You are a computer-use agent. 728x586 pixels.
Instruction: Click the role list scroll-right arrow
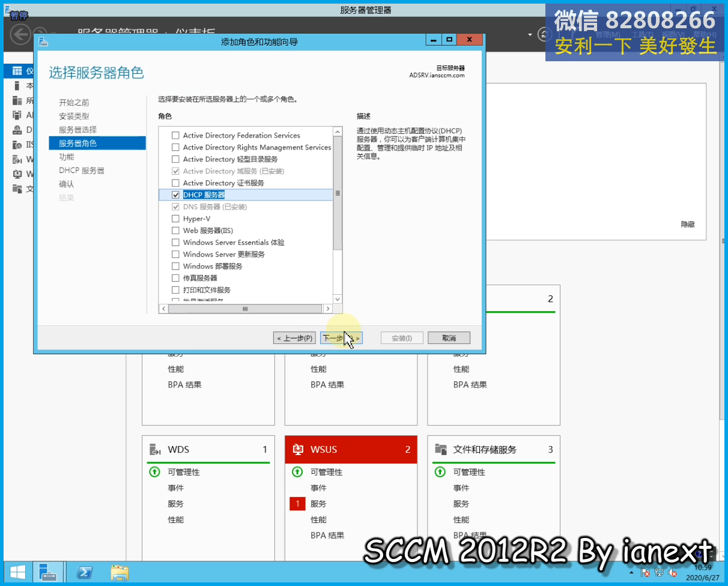pyautogui.click(x=327, y=309)
